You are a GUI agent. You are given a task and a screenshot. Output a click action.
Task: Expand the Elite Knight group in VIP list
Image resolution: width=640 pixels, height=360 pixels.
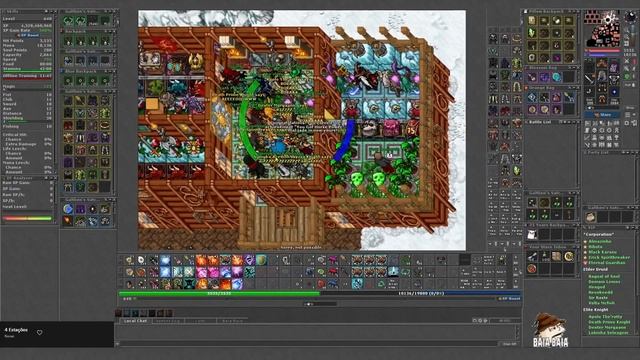click(596, 310)
